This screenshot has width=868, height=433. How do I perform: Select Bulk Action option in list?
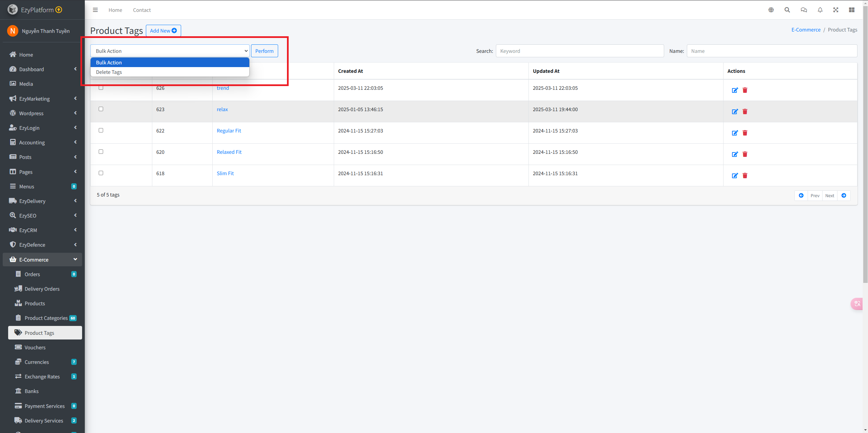coord(170,62)
